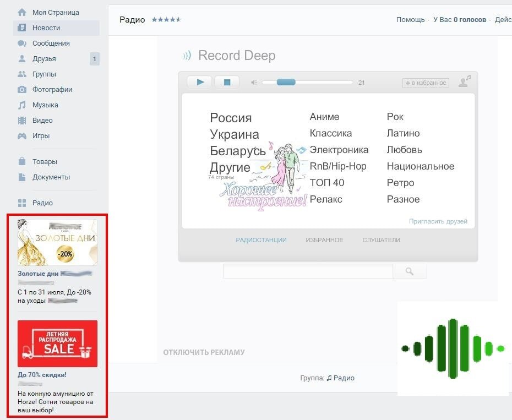Adjust the volume slider handle
The image size is (512, 420).
pos(286,83)
